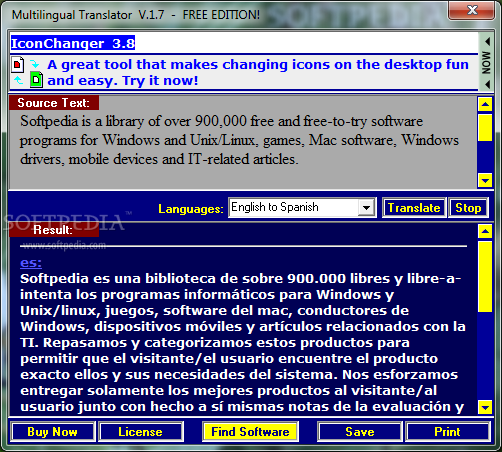Open the IconChanger 3.8 link
Image resolution: width=502 pixels, height=452 pixels.
point(73,43)
